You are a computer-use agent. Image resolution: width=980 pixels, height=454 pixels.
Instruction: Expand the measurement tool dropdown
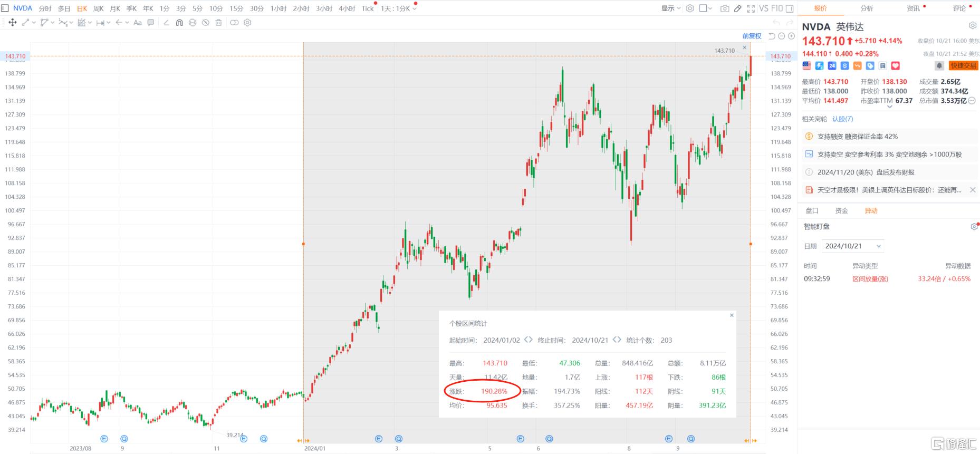click(x=108, y=23)
